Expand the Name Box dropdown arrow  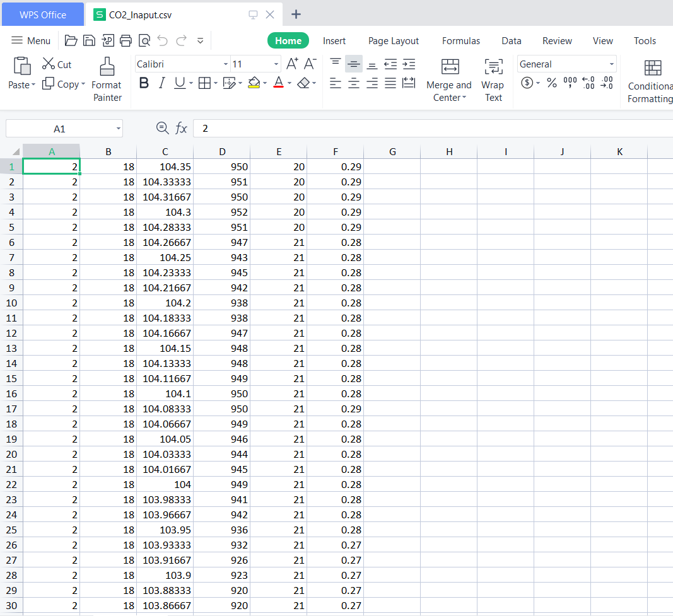click(118, 129)
